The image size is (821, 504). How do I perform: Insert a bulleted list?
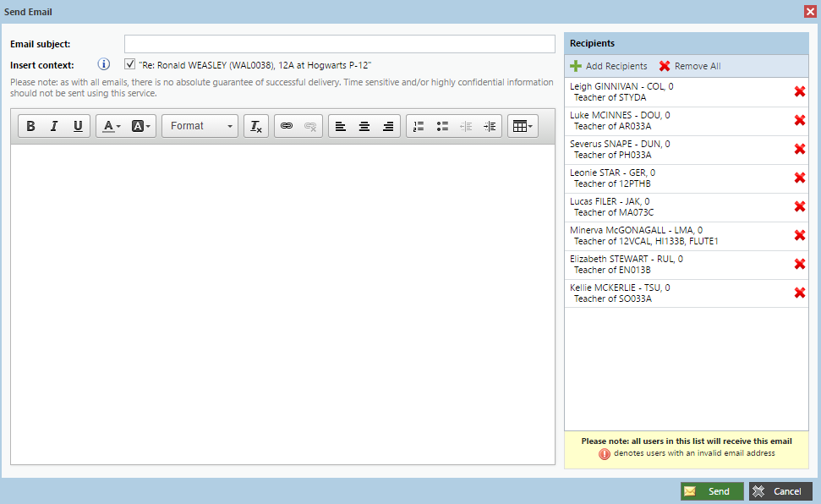pos(442,126)
